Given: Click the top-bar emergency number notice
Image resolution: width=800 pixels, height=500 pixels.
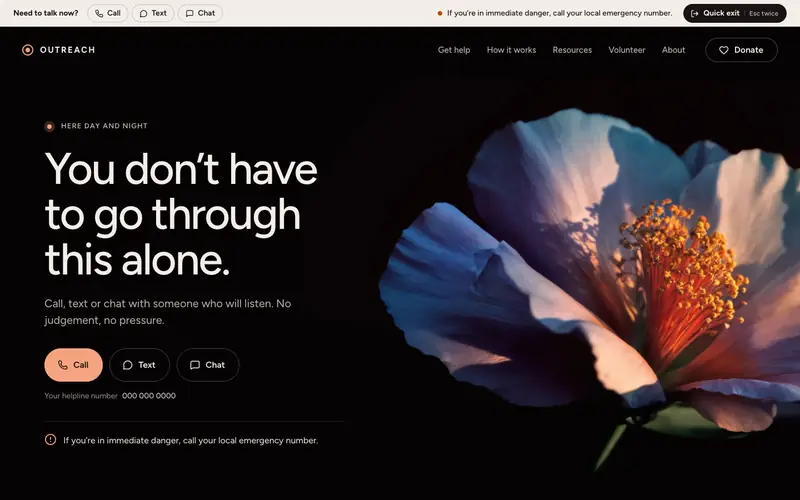Looking at the screenshot, I should [559, 13].
